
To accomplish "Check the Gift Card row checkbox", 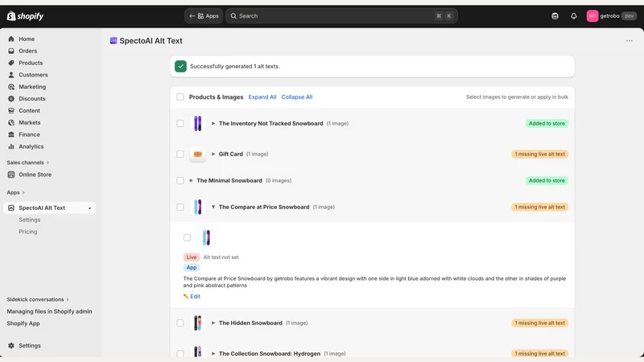I will [180, 154].
